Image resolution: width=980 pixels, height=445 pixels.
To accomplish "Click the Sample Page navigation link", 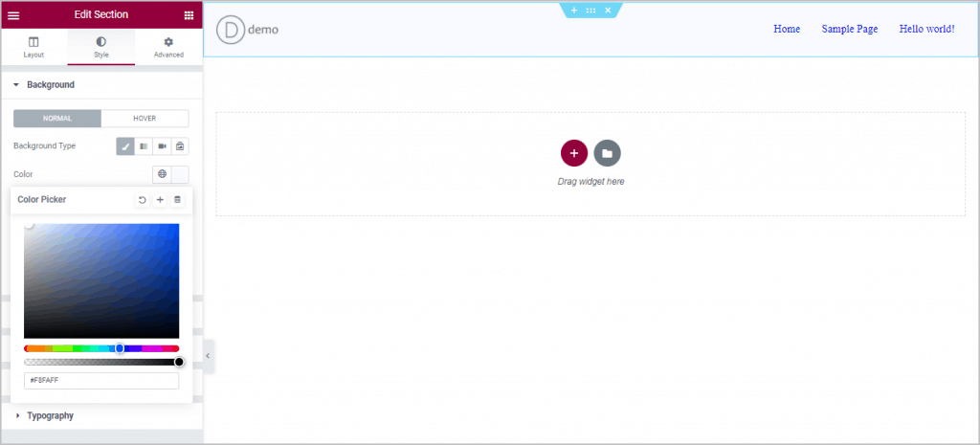I will [849, 29].
